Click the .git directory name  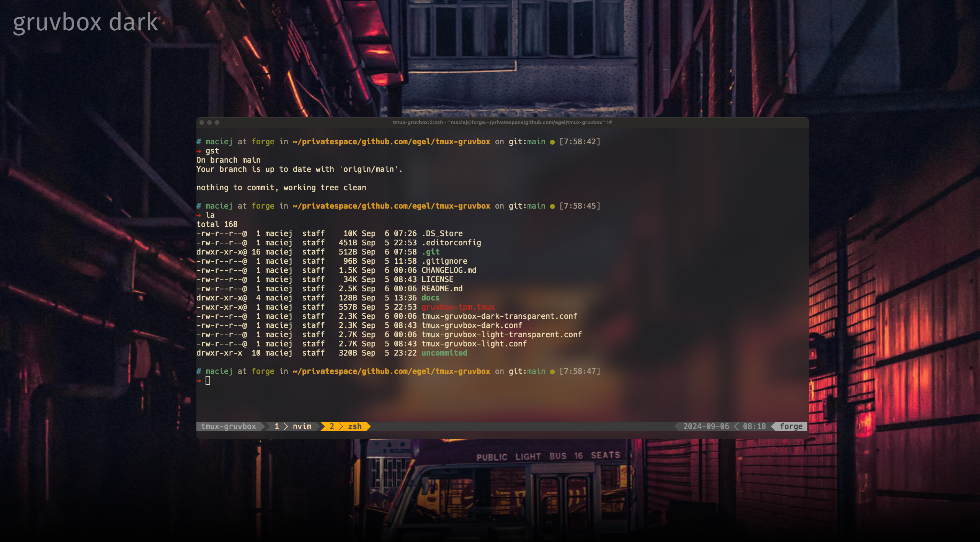pos(431,252)
